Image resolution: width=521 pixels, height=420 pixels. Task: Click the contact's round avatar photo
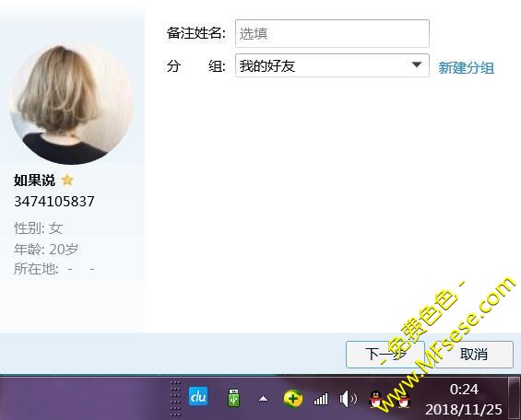point(72,103)
